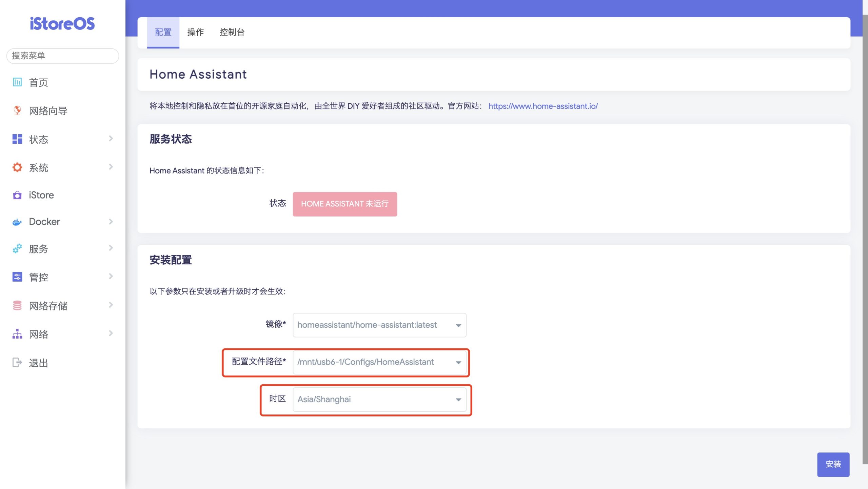Click the 退出 logout icon

(17, 363)
